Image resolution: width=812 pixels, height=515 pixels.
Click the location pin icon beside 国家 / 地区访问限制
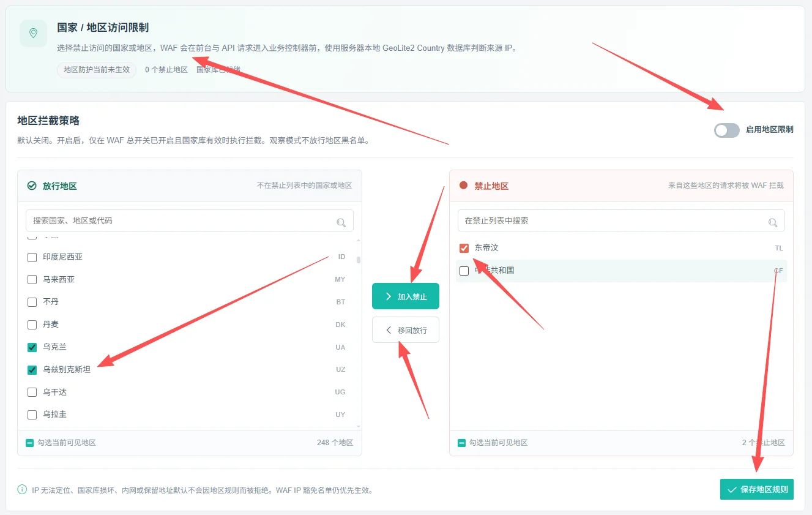coord(33,33)
